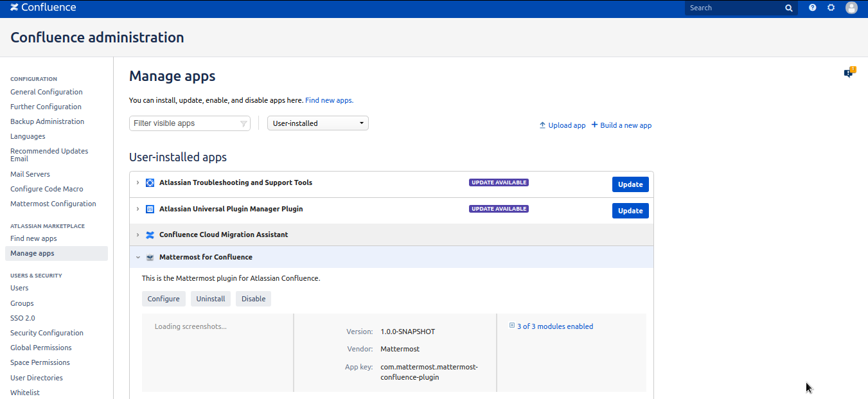This screenshot has height=399, width=868.
Task: Select Manage apps in sidebar
Action: click(57, 253)
